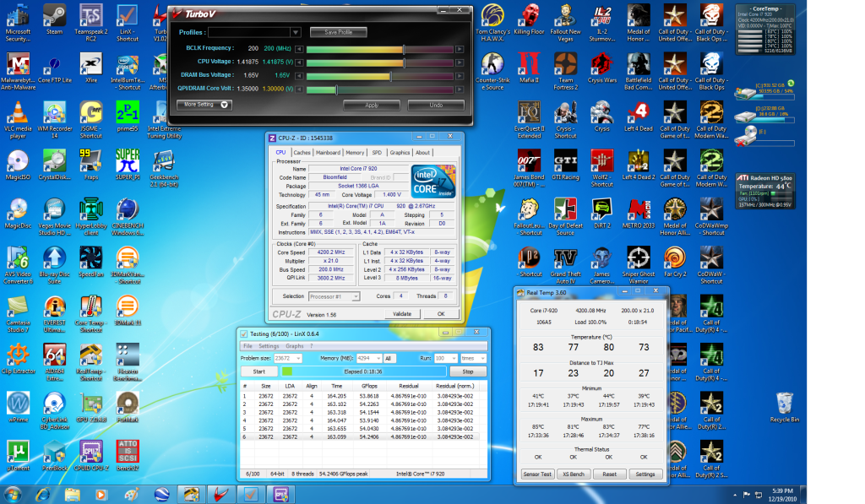865x504 pixels.
Task: Open Fraps desktop icon
Action: 91,165
